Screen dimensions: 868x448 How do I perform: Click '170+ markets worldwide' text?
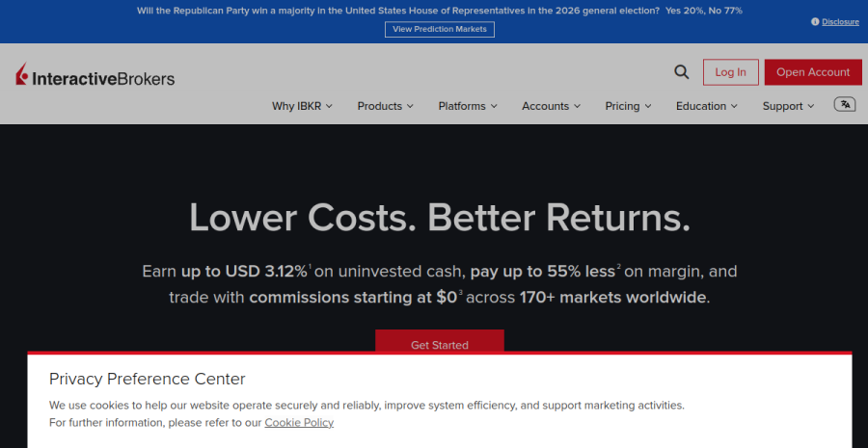pos(612,298)
